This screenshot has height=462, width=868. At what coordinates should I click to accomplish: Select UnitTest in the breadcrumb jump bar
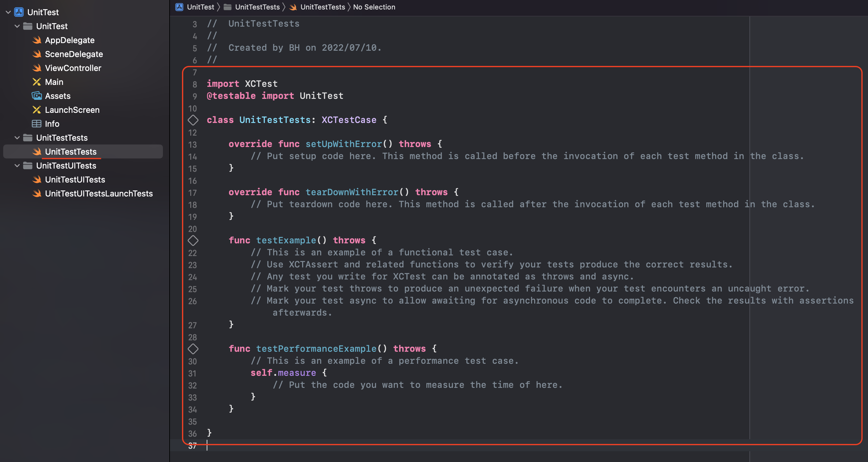click(200, 7)
